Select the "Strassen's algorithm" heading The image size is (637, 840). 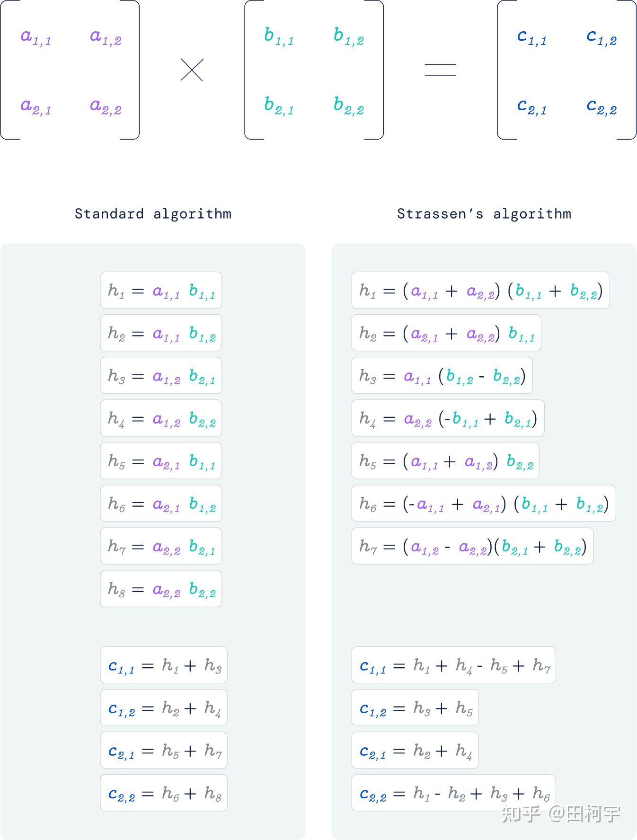(x=484, y=214)
